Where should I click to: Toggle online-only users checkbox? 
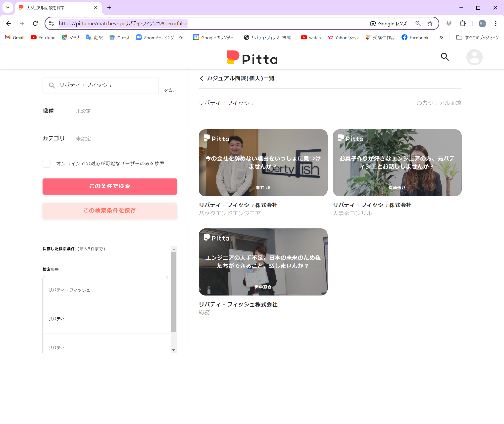[47, 164]
